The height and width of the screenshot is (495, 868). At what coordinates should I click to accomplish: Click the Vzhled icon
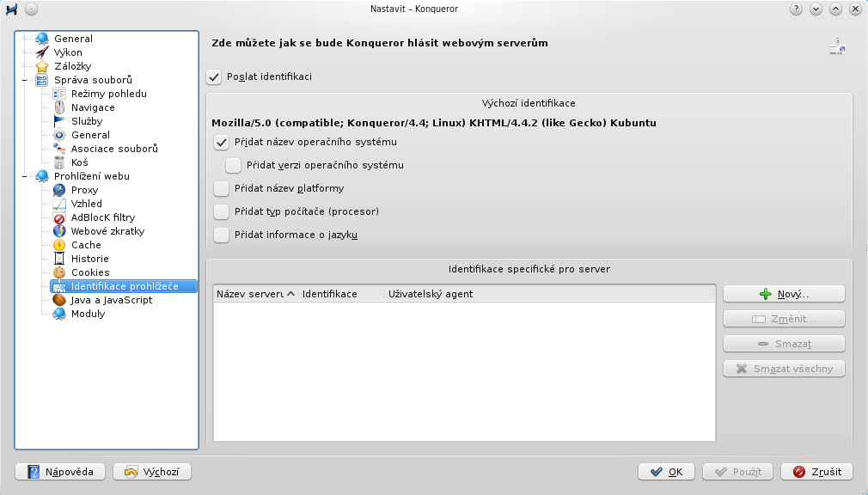click(59, 204)
